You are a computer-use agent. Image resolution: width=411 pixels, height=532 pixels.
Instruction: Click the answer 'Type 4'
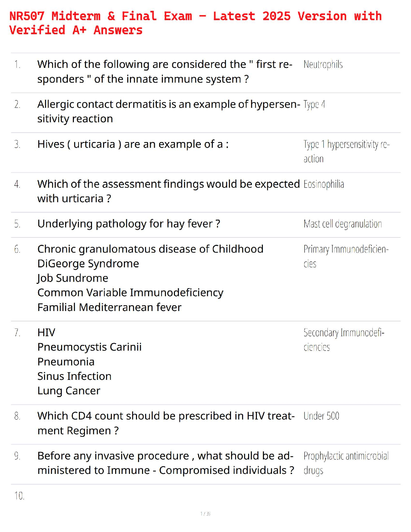coord(314,104)
